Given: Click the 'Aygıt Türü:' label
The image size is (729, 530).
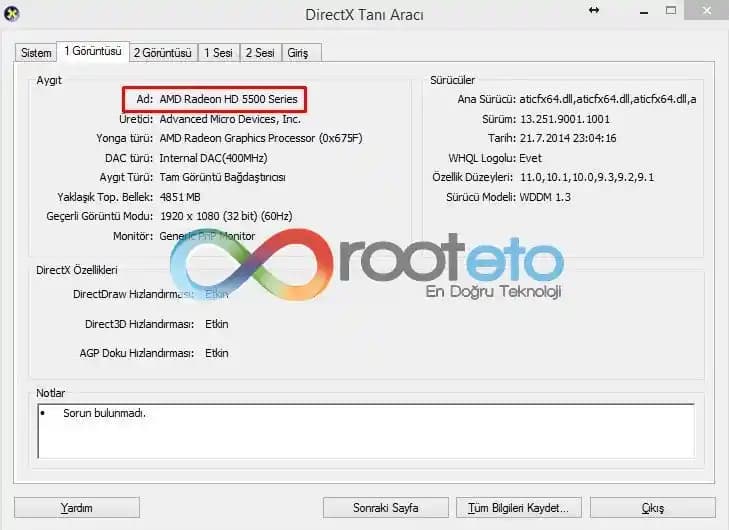Looking at the screenshot, I should pos(126,177).
